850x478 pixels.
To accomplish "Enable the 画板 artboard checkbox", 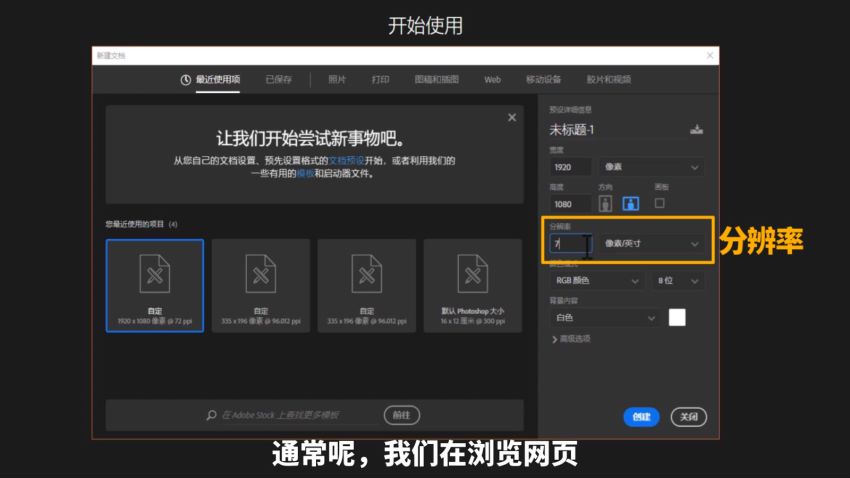I will click(659, 203).
